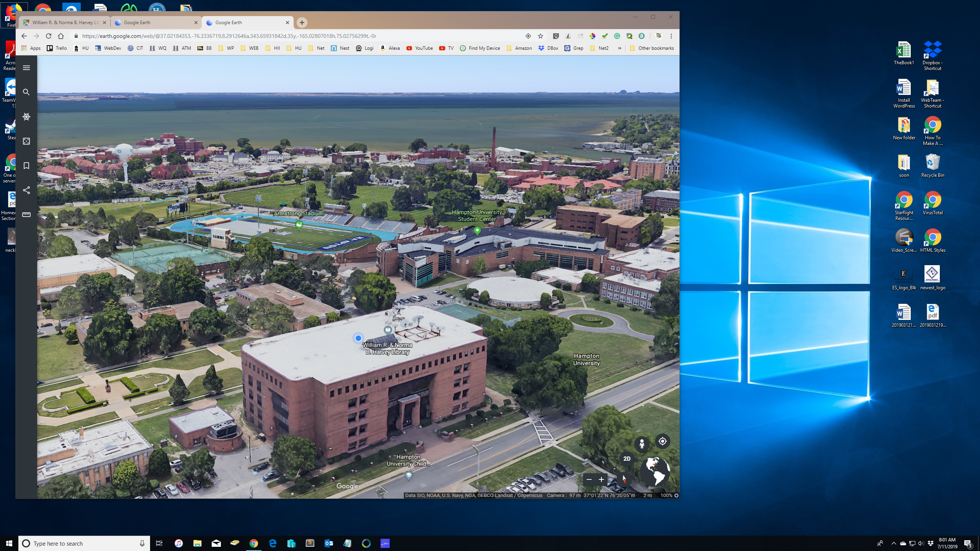Click the compass to reset north

[624, 479]
